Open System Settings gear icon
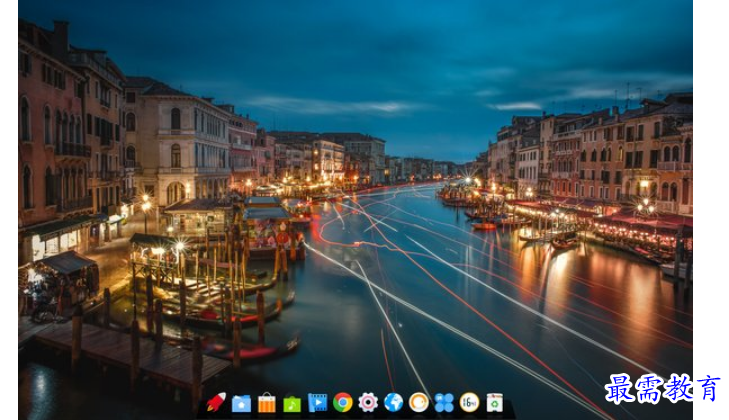The height and width of the screenshot is (420, 729). [x=368, y=402]
